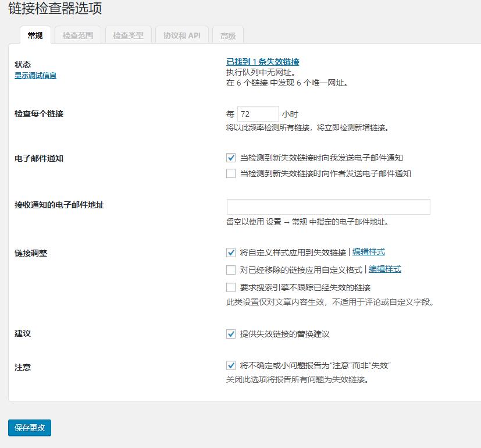取消勾选“将自定义样式应用到失效链接”
The width and height of the screenshot is (481, 448).
point(231,252)
